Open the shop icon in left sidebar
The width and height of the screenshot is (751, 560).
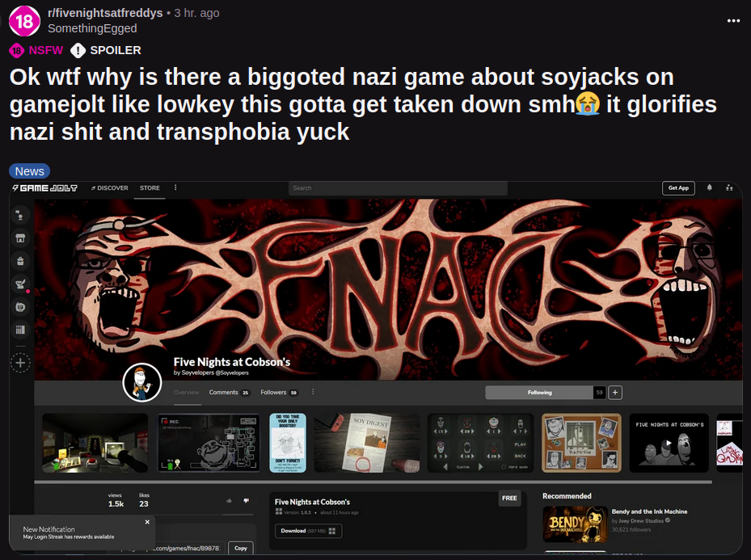coord(21,238)
